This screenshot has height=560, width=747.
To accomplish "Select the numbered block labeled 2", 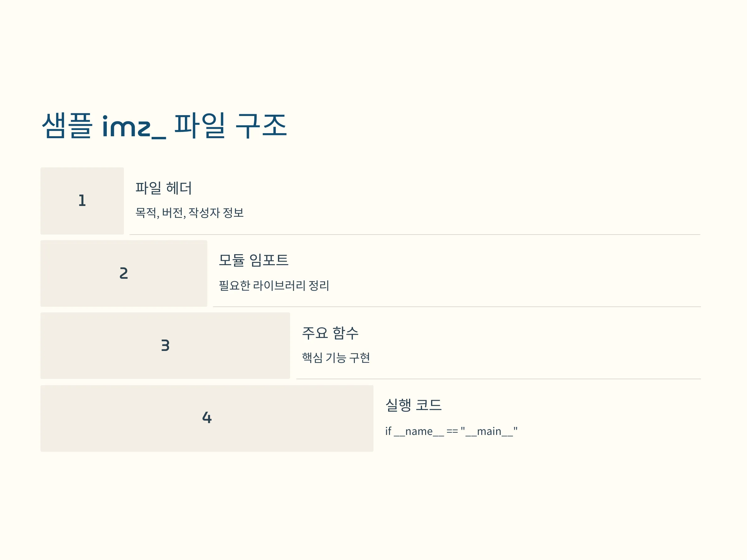I will (x=124, y=273).
